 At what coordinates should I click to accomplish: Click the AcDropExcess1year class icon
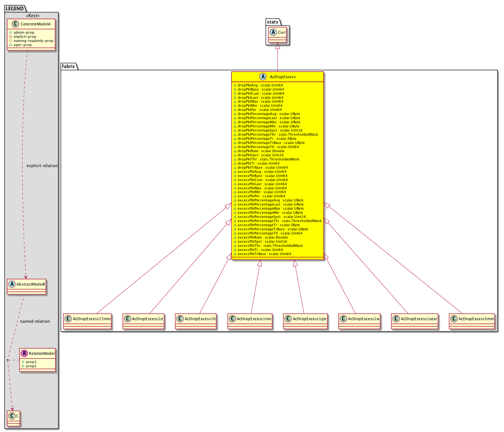click(396, 319)
